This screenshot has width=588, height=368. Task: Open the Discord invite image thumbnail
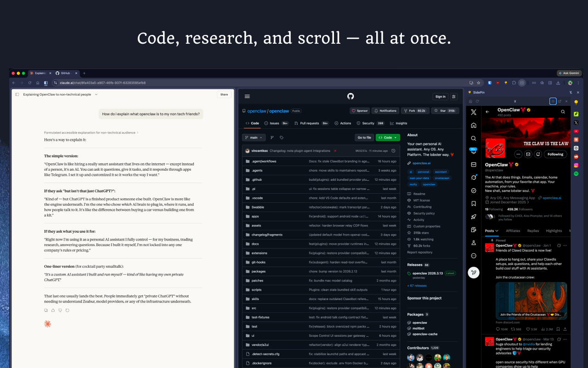coord(531,300)
